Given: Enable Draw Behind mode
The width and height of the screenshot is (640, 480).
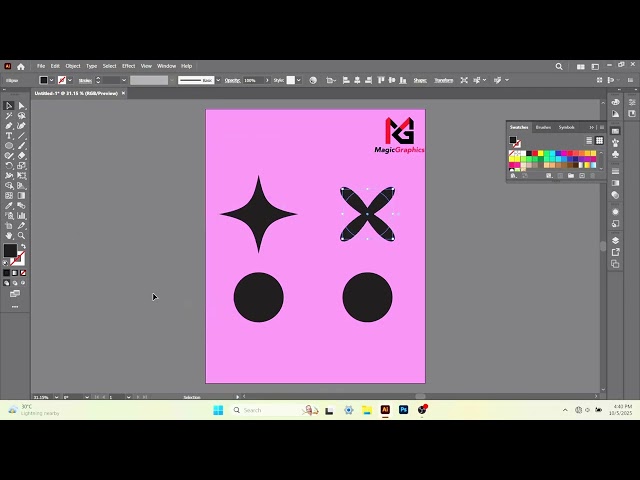Looking at the screenshot, I should coord(15,283).
